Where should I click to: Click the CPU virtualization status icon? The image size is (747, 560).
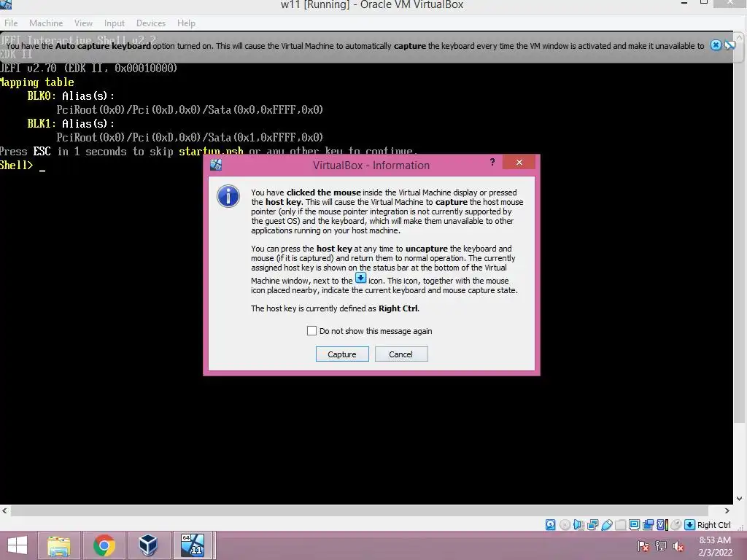(662, 525)
